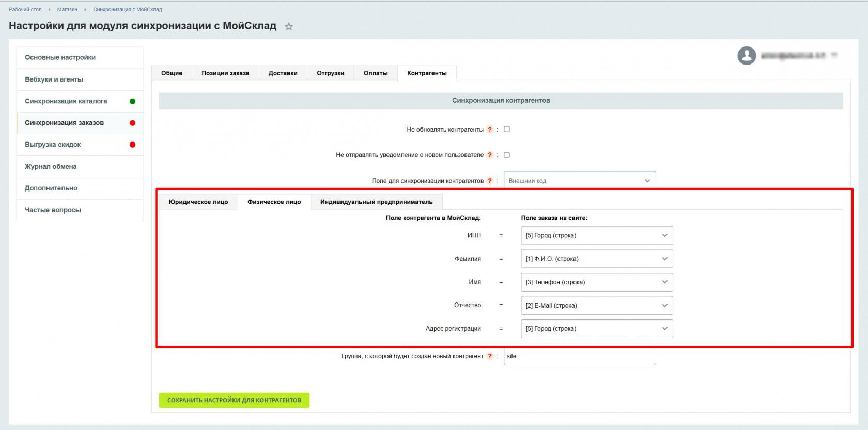The image size is (868, 430).
Task: Switch to the Общие tab
Action: click(x=172, y=73)
